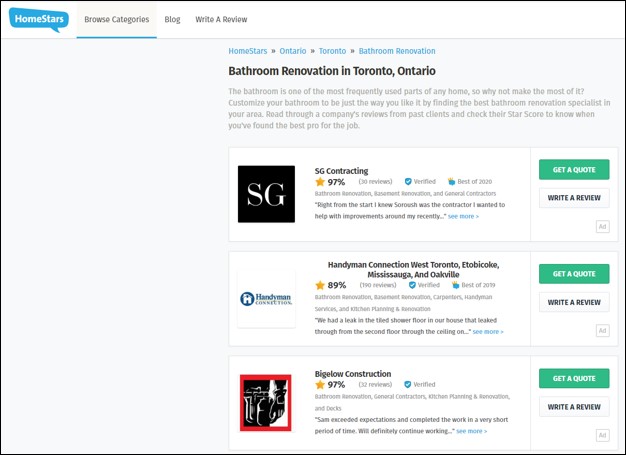Image resolution: width=626 pixels, height=455 pixels.
Task: Click the Bathroom Renovation in Toronto, Ontario heading
Action: click(332, 71)
